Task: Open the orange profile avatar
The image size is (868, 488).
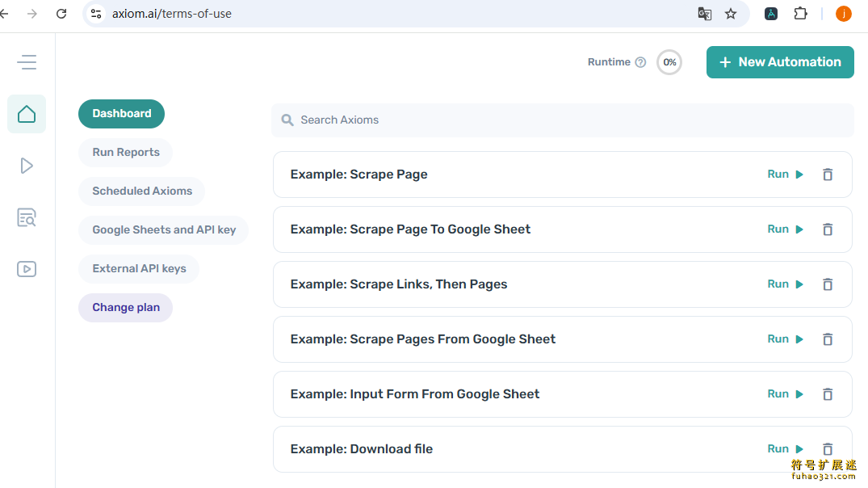Action: (x=844, y=14)
